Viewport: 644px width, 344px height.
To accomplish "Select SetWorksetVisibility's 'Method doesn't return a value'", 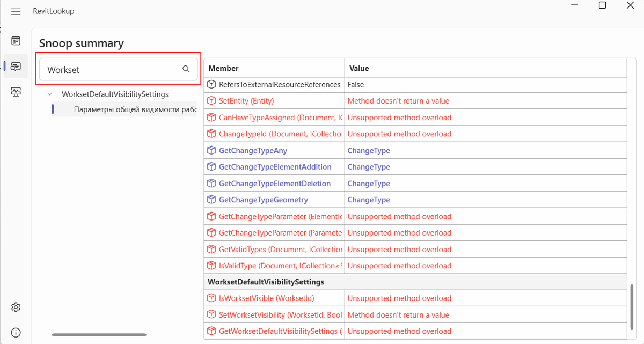I will pyautogui.click(x=398, y=314).
